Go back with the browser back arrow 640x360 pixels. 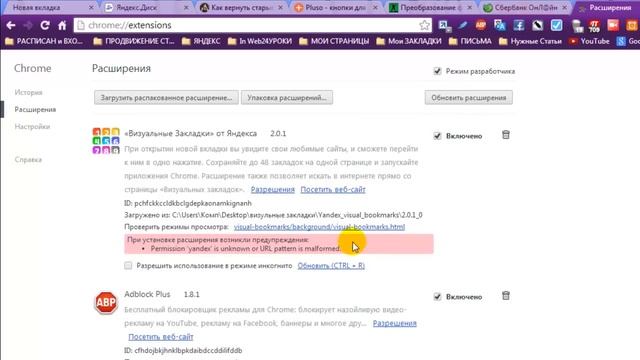(x=11, y=25)
